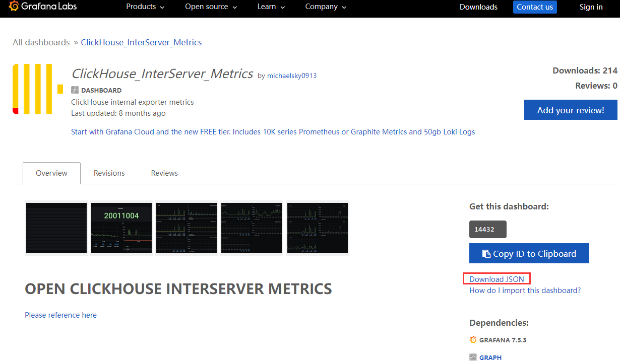Viewport: 620px width, 364px height.
Task: Open How do I import this dashboard?
Action: (525, 290)
